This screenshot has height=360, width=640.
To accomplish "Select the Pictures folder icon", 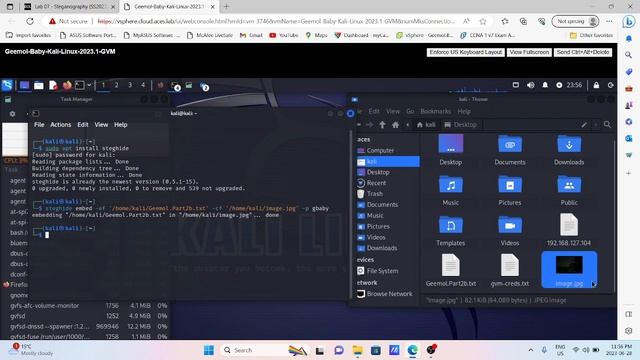I will (510, 190).
